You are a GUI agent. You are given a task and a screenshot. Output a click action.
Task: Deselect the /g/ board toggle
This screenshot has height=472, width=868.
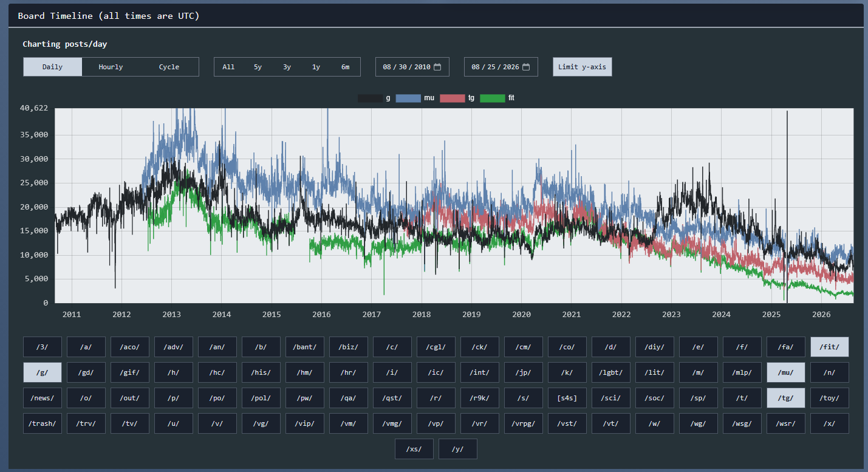click(x=42, y=372)
